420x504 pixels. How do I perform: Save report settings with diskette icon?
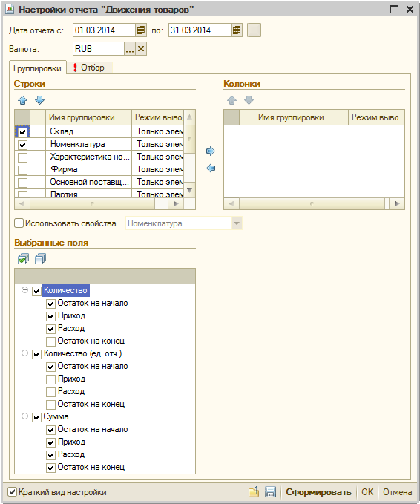(270, 492)
